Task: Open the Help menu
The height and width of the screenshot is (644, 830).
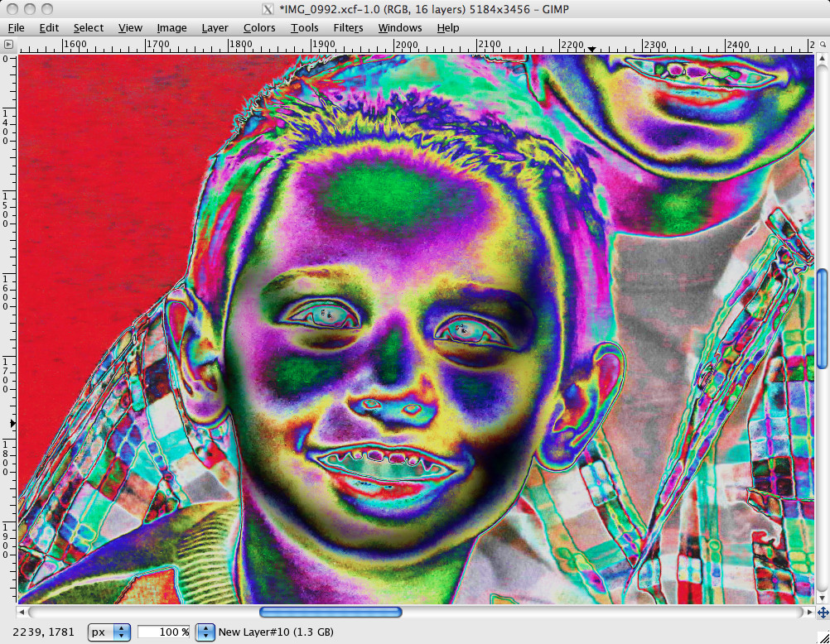Action: pyautogui.click(x=447, y=27)
